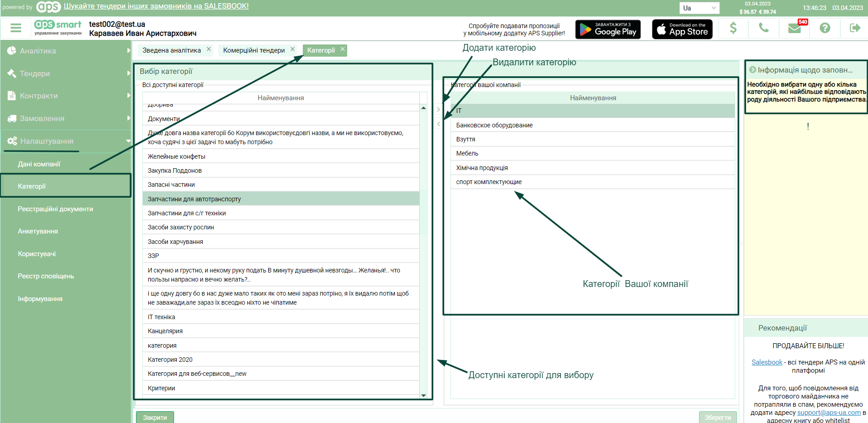Expand the Аналітика sidebar section

(x=66, y=51)
